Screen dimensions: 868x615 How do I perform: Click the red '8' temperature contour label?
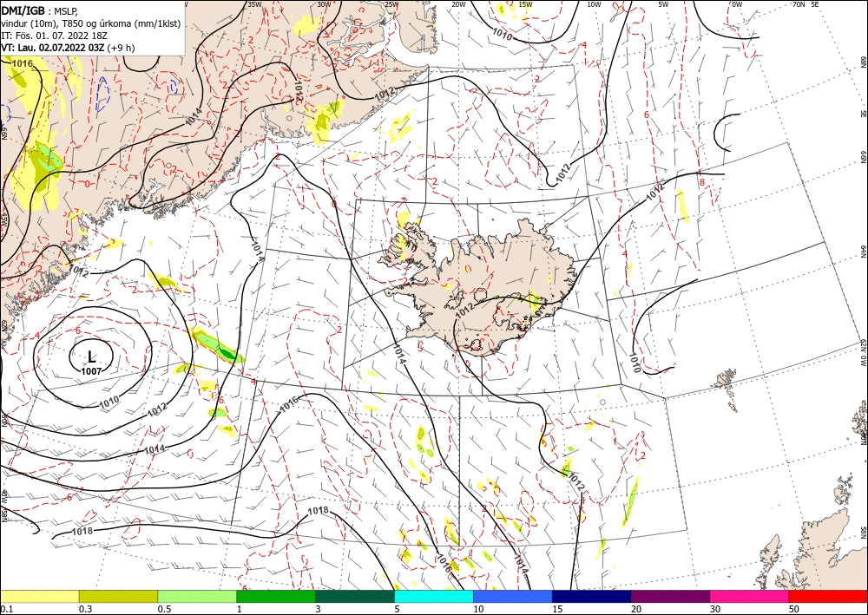pyautogui.click(x=701, y=182)
